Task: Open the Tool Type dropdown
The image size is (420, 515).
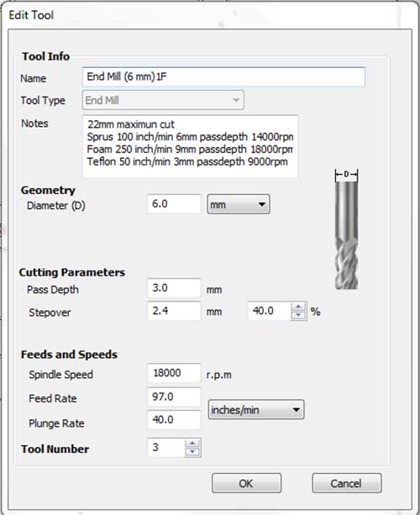Action: [x=163, y=100]
